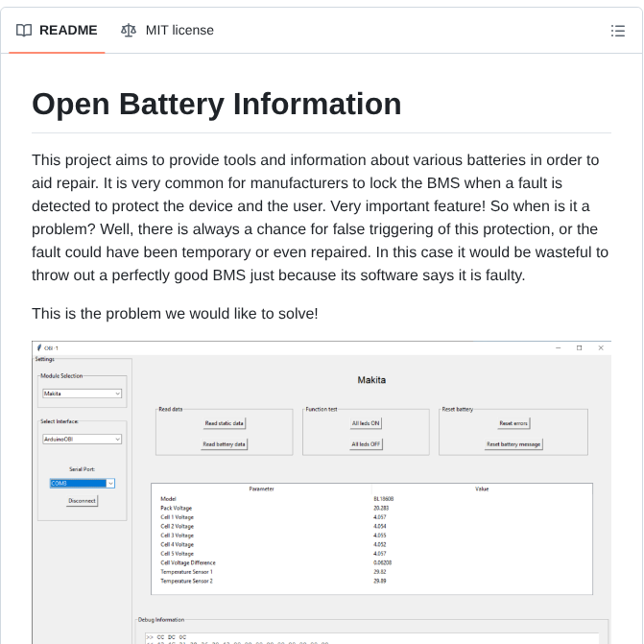Click 'This is the problem we would like to solve!'
This screenshot has height=644, width=644.
tap(175, 314)
